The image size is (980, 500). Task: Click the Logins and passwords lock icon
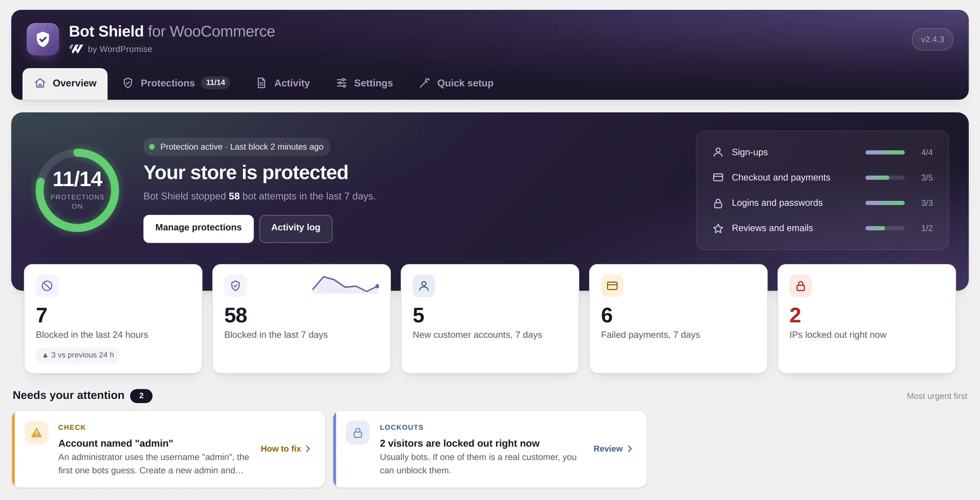tap(718, 203)
